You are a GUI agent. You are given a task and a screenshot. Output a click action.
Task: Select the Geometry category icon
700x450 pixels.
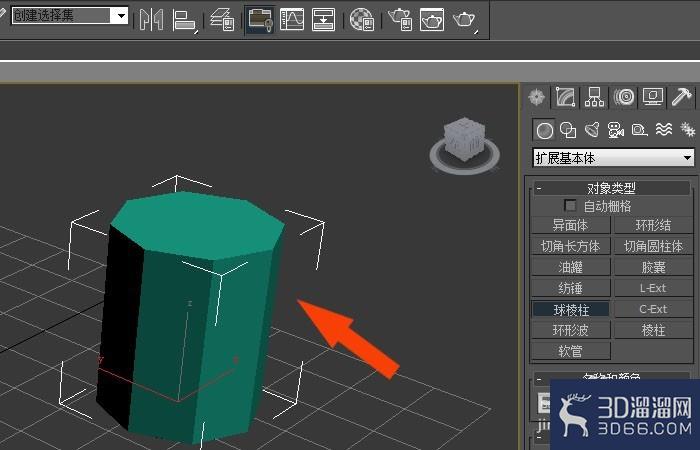544,130
